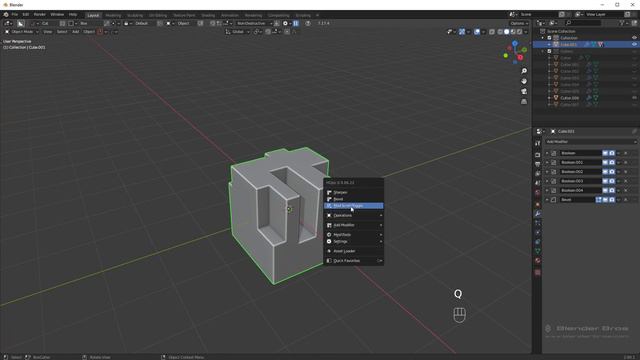Click the zoom view magnifier icon

(524, 71)
